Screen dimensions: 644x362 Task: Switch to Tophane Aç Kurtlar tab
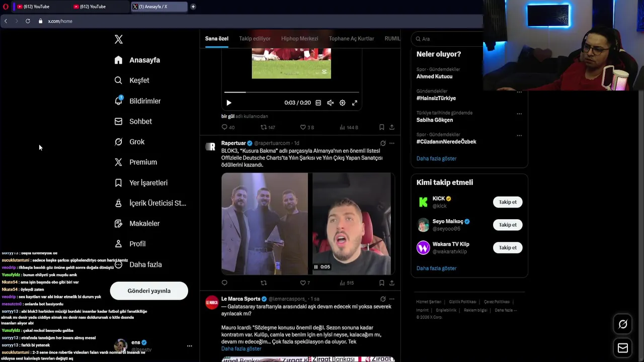click(351, 39)
